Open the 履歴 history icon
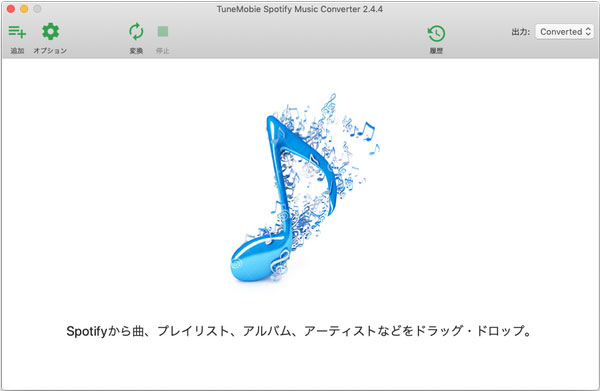 pos(436,33)
